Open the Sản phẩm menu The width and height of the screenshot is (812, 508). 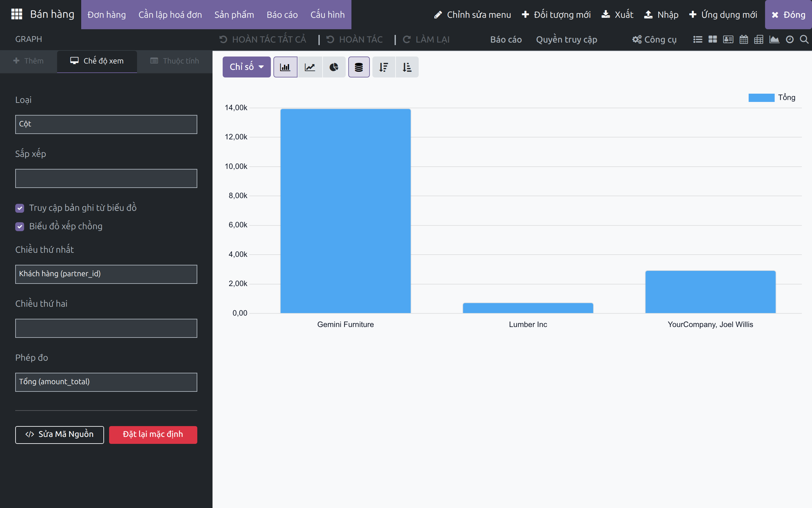click(x=234, y=15)
